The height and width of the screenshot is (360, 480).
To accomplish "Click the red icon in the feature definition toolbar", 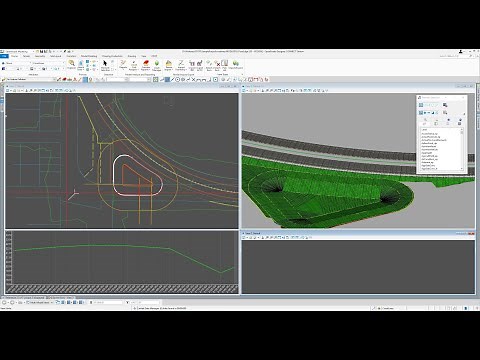I will (64, 79).
